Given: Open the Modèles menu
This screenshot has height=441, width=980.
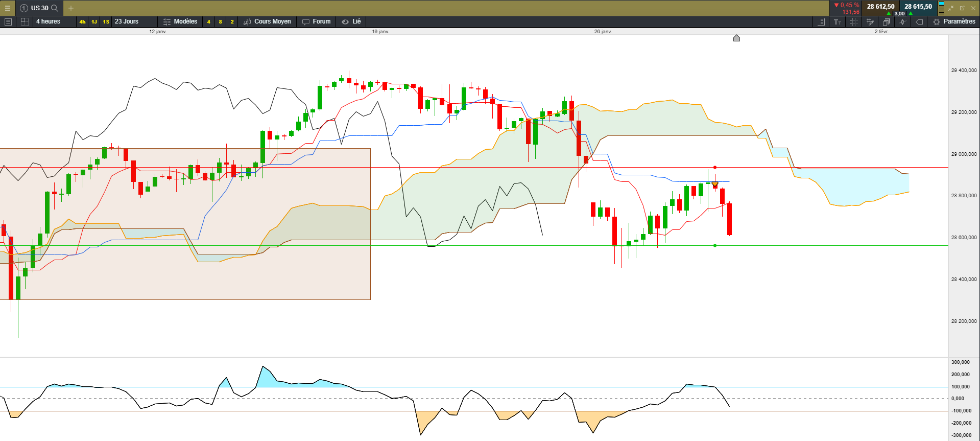Looking at the screenshot, I should pyautogui.click(x=180, y=21).
